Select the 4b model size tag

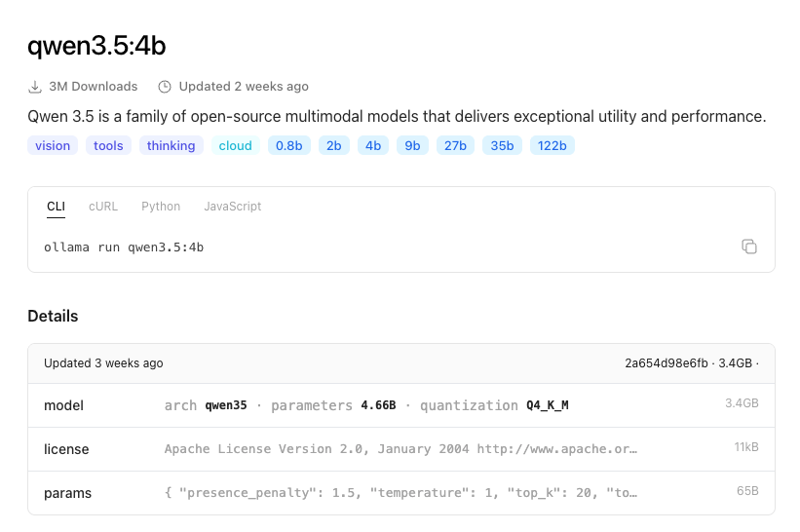pos(373,146)
